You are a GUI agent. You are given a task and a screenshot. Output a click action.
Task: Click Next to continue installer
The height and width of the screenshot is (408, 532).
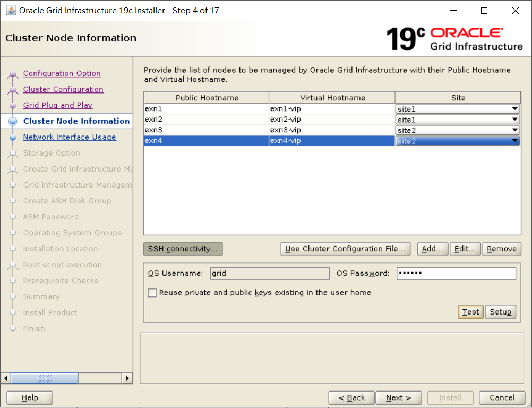[x=399, y=397]
